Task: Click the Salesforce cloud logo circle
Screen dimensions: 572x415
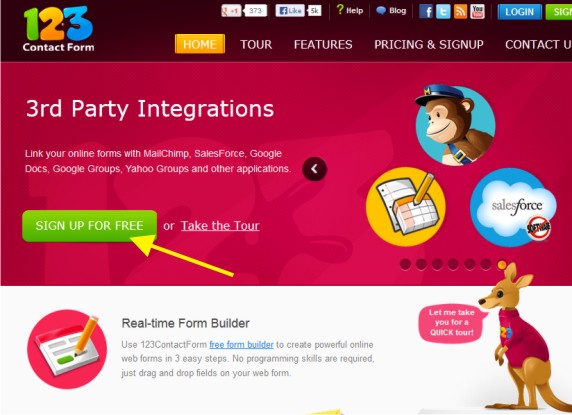Action: click(513, 207)
